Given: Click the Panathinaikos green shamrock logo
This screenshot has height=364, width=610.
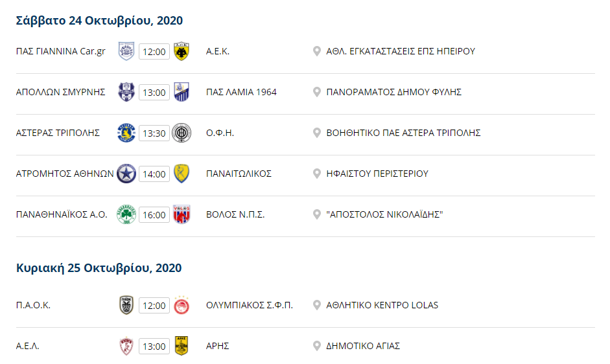Looking at the screenshot, I should point(126,214).
